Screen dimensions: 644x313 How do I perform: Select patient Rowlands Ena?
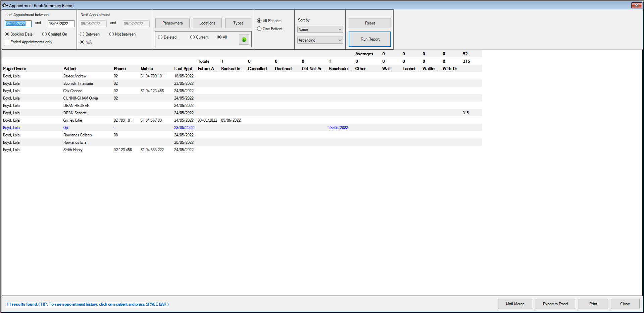click(242, 142)
